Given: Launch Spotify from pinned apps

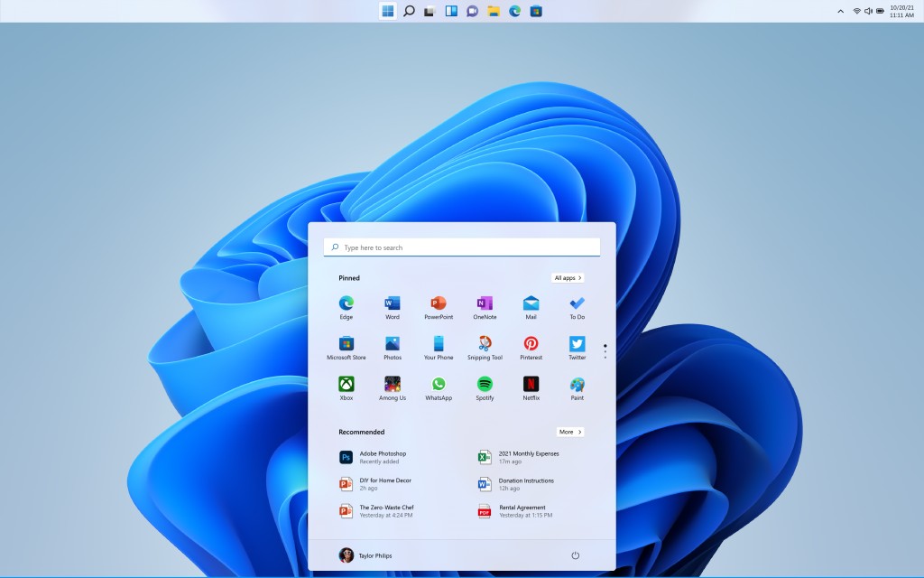Looking at the screenshot, I should 485,385.
